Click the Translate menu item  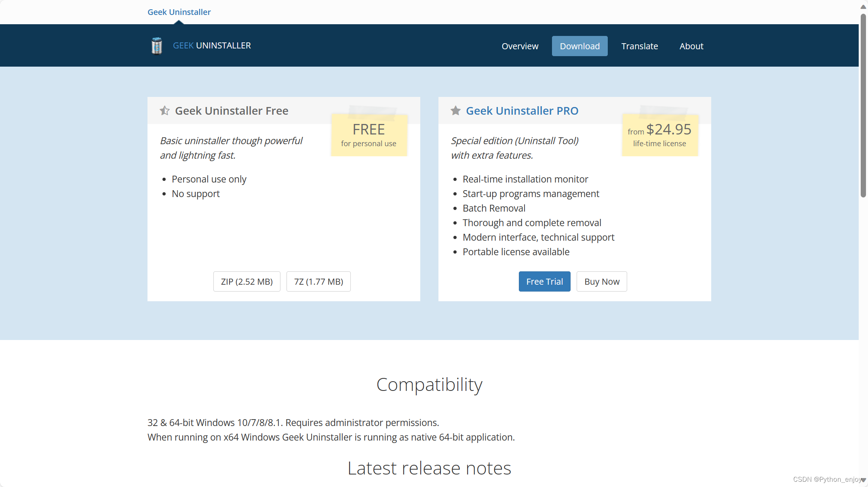639,46
